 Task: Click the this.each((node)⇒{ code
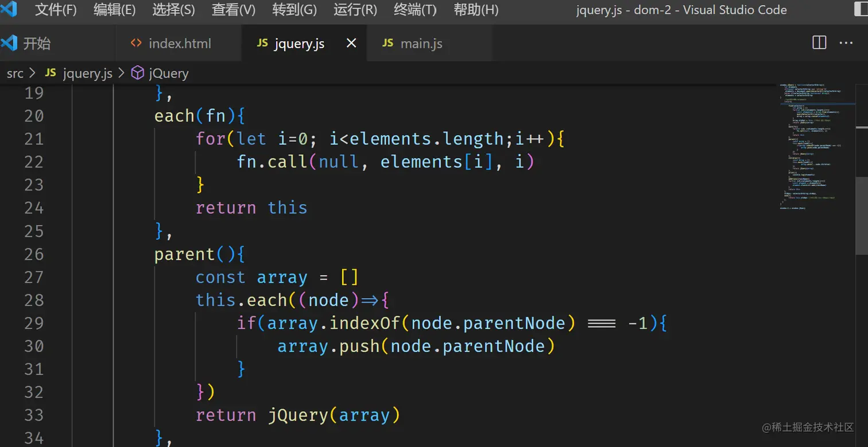coord(293,300)
